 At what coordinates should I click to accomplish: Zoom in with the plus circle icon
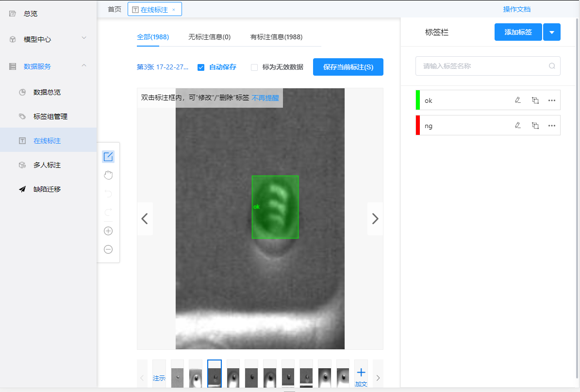click(108, 231)
